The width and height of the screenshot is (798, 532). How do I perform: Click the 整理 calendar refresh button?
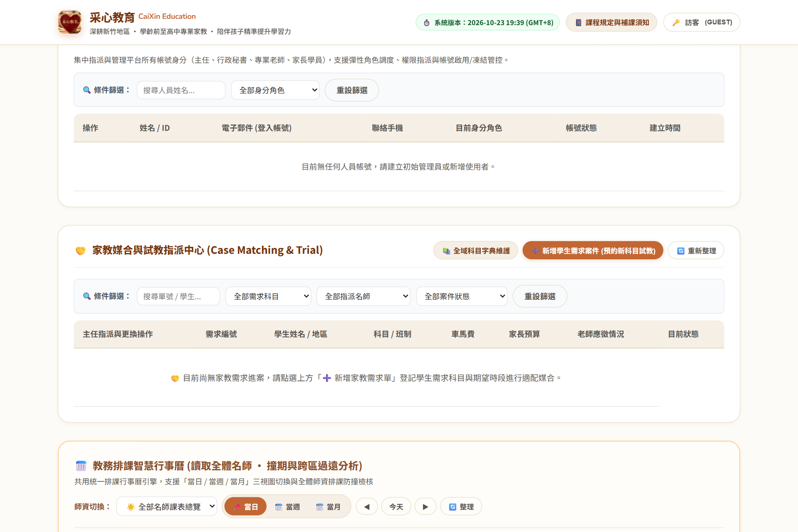point(461,507)
